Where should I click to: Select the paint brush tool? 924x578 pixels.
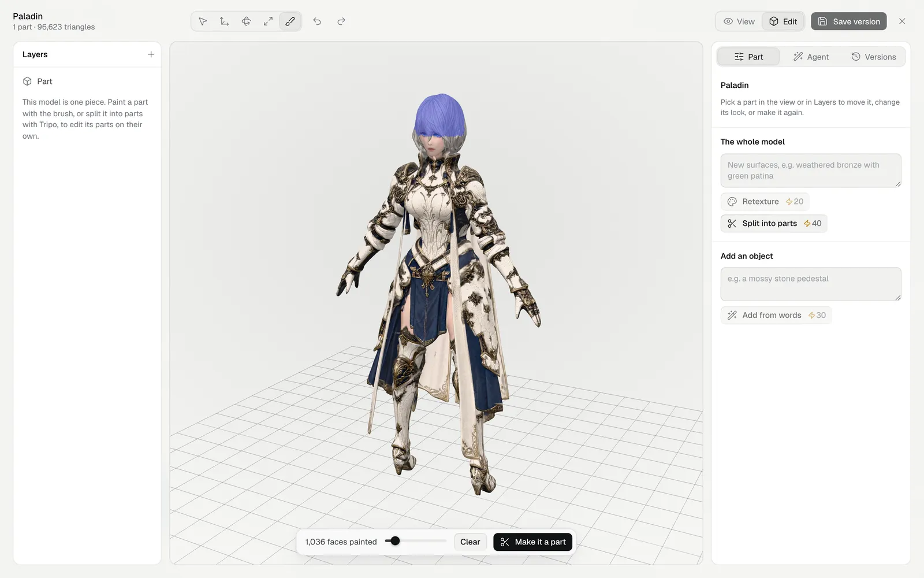(x=290, y=21)
